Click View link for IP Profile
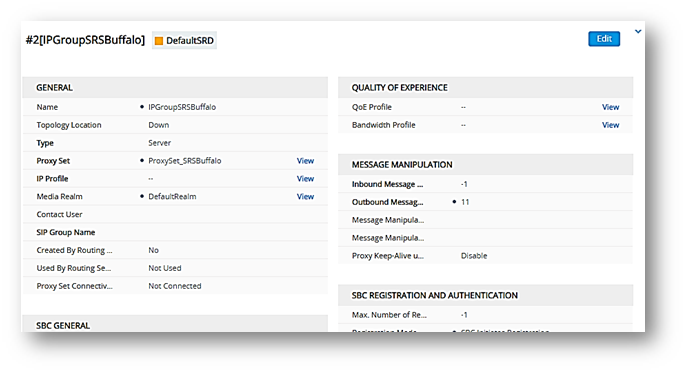The width and height of the screenshot is (687, 374). point(305,179)
